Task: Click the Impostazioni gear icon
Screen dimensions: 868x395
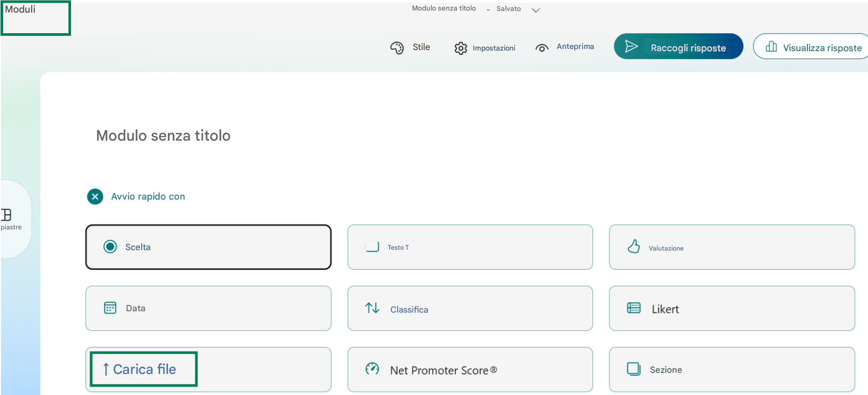Action: (x=461, y=48)
